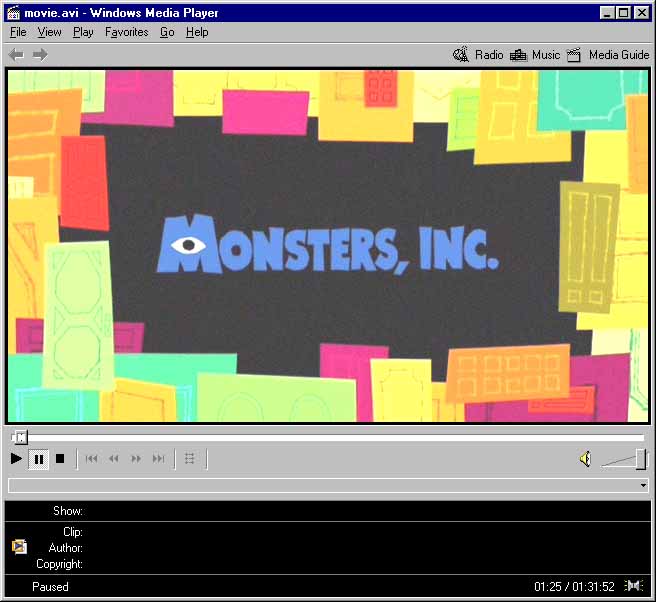Click the Preview playlist icon

click(x=190, y=459)
